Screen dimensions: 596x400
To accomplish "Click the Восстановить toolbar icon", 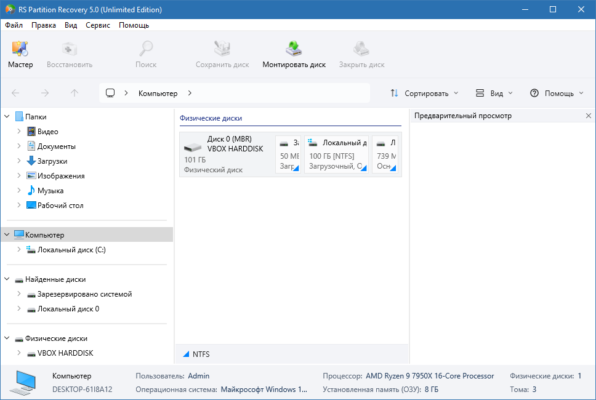I will 69,49.
